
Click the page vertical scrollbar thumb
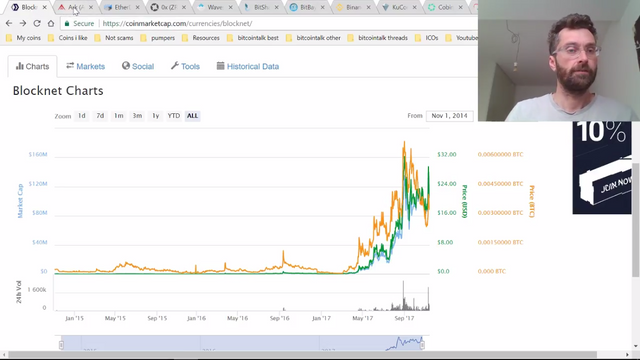click(636, 220)
